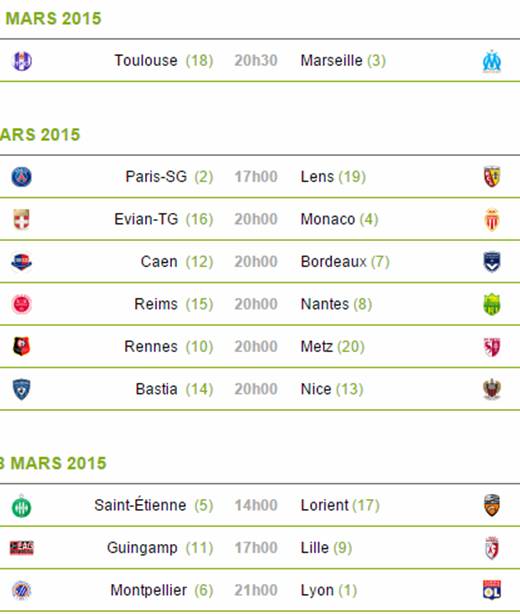Screen dimensions: 520x614
Task: Click the Lyon OL logo
Action: tap(492, 590)
